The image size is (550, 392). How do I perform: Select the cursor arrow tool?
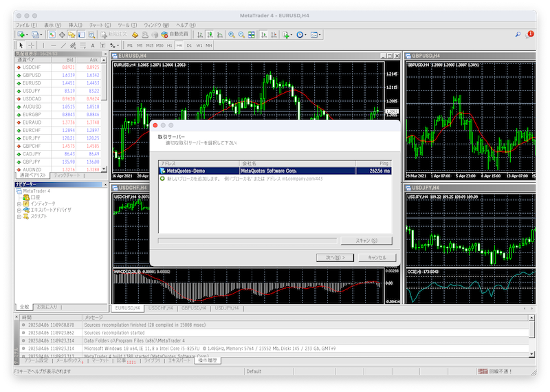point(21,45)
